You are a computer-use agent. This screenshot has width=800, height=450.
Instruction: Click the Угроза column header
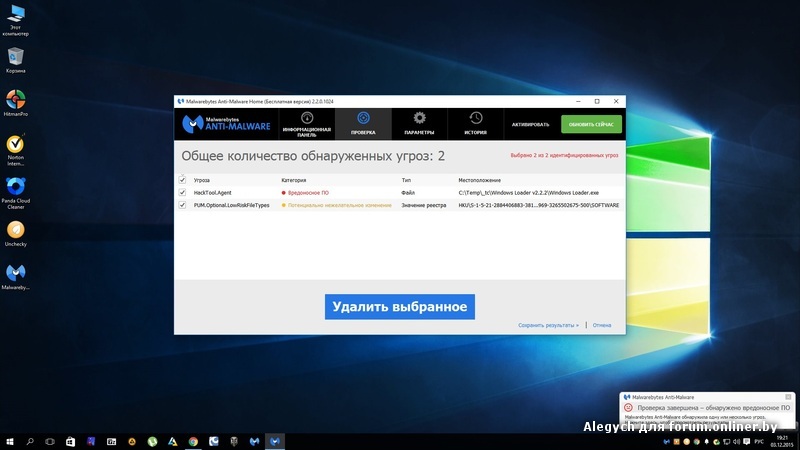202,180
